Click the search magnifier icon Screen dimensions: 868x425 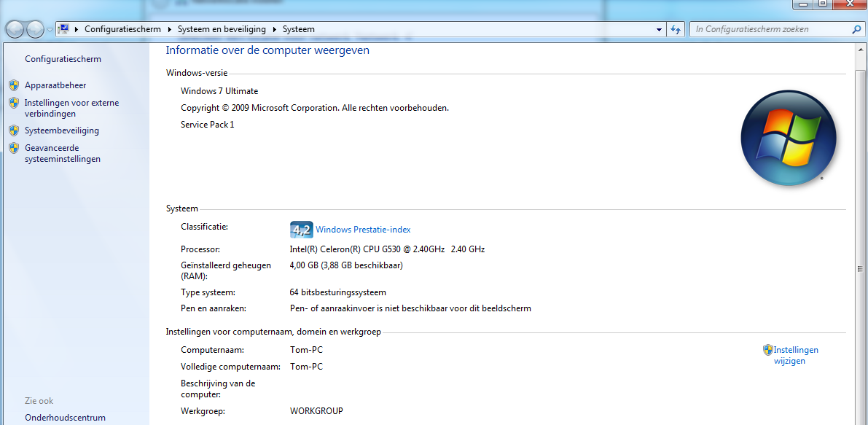(x=855, y=29)
